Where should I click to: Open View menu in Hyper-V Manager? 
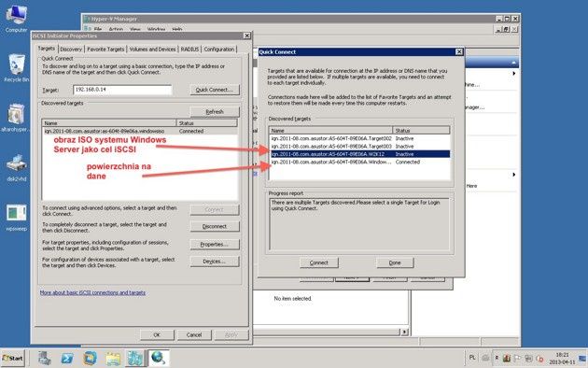coord(135,29)
